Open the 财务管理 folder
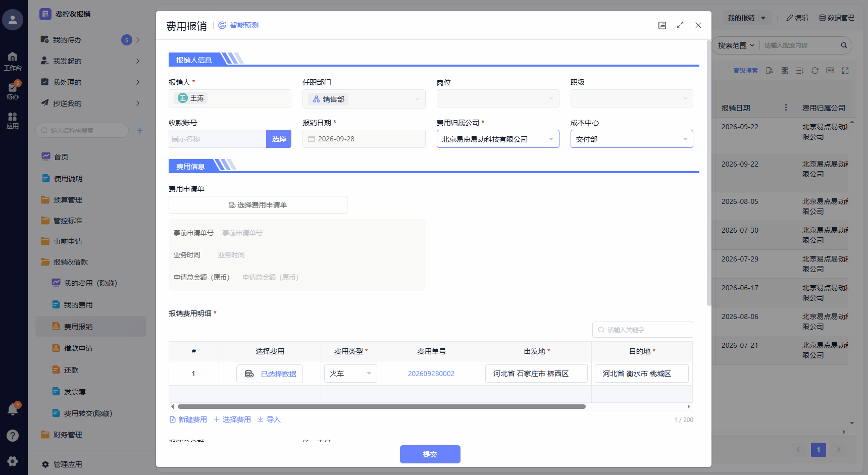The image size is (868, 475). click(91, 435)
